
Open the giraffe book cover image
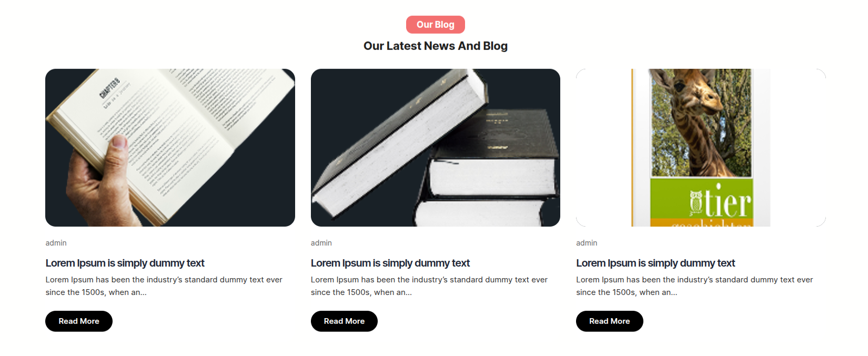[x=701, y=148]
